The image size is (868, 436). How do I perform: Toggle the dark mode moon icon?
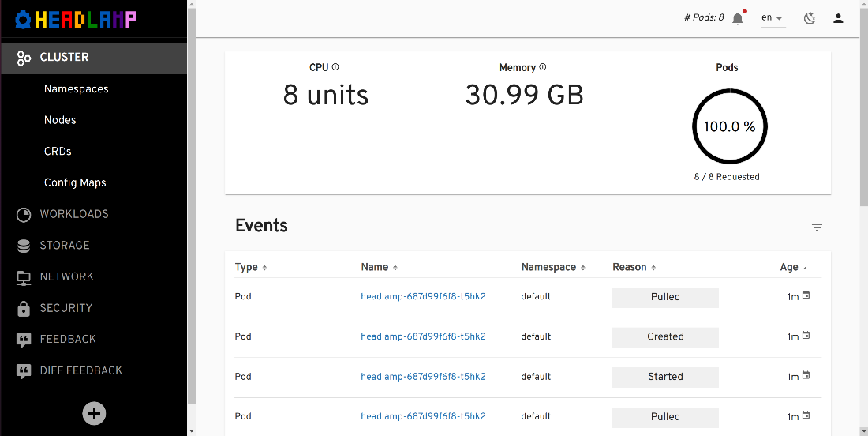coord(810,18)
